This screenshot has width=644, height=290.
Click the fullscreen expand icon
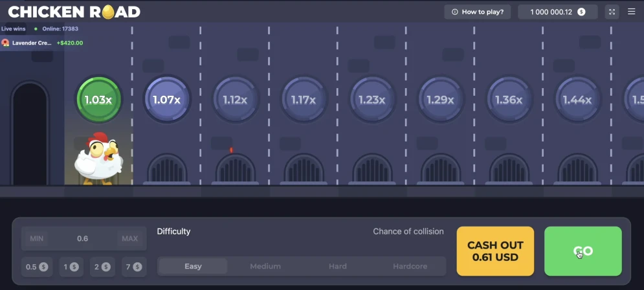pyautogui.click(x=612, y=12)
